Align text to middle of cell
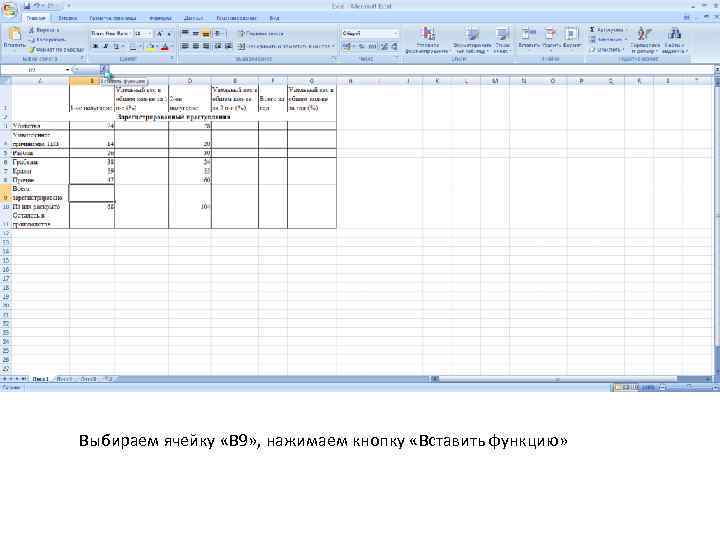The image size is (720, 540). 196,34
